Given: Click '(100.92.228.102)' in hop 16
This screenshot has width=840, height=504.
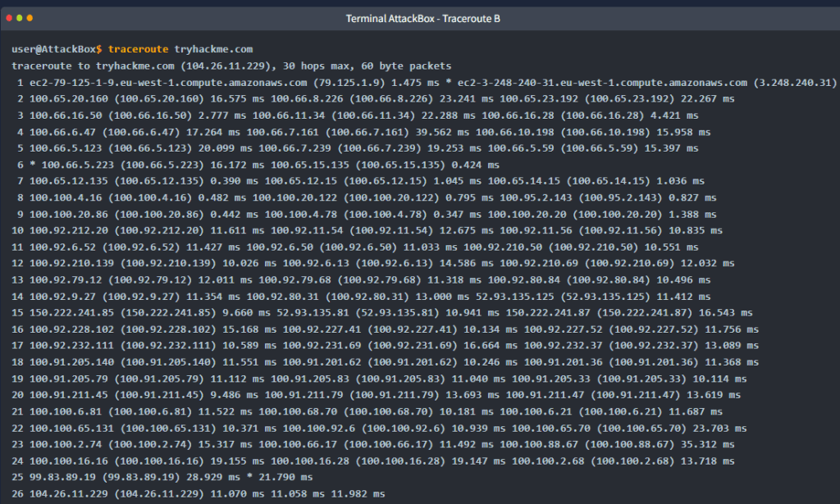Looking at the screenshot, I should point(168,329).
